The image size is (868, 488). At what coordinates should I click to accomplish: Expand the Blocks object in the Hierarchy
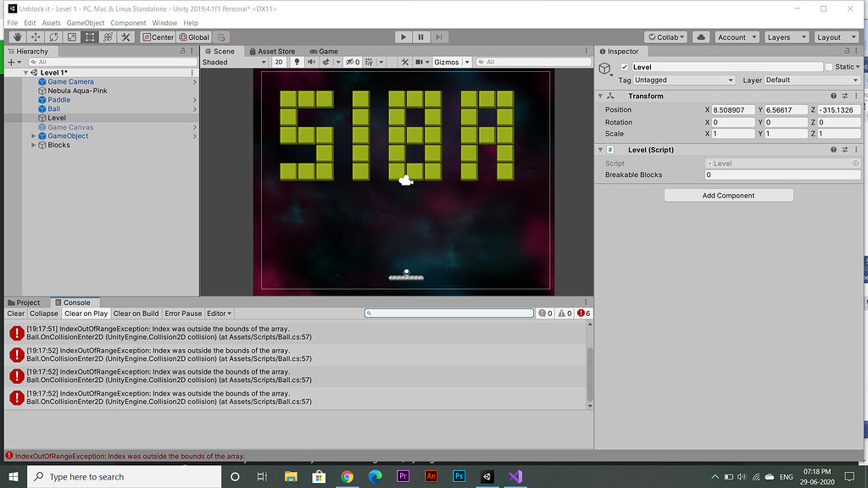coord(33,144)
